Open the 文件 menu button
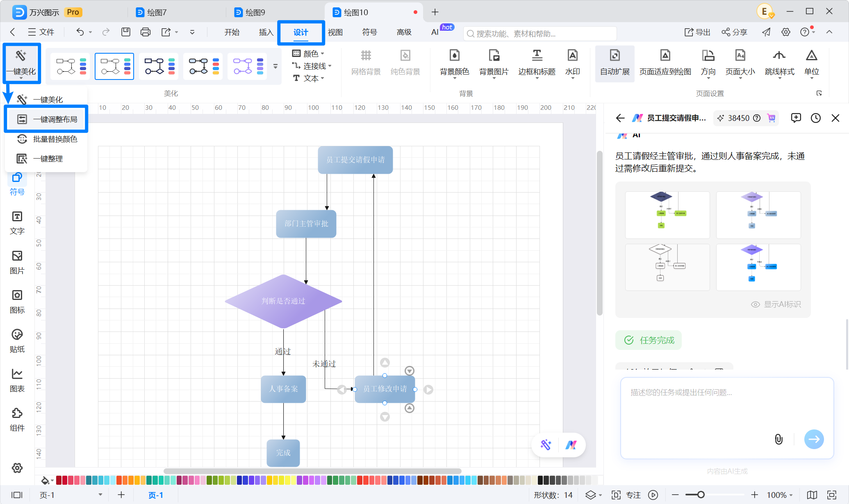This screenshot has height=504, width=849. (41, 32)
